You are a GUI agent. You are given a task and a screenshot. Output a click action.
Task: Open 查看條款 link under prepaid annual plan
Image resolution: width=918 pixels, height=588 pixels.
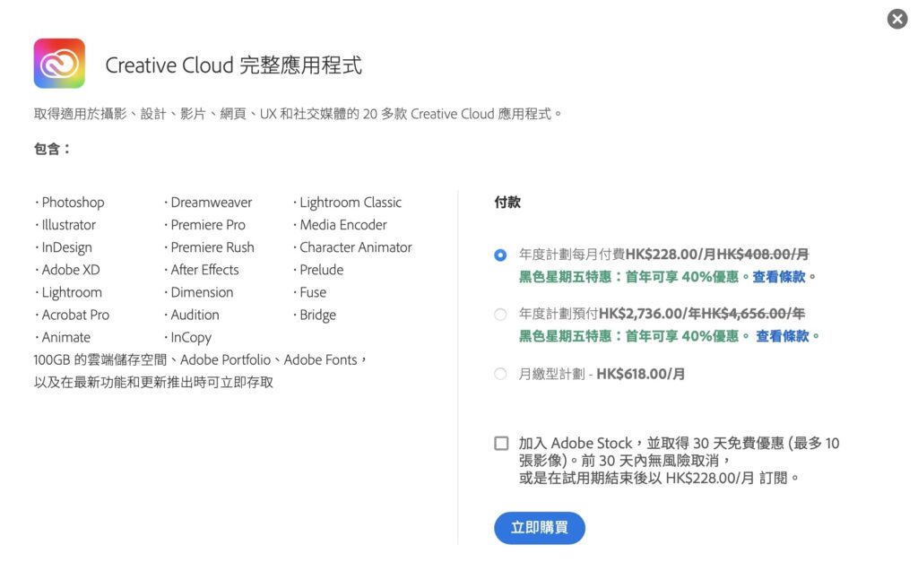[782, 336]
